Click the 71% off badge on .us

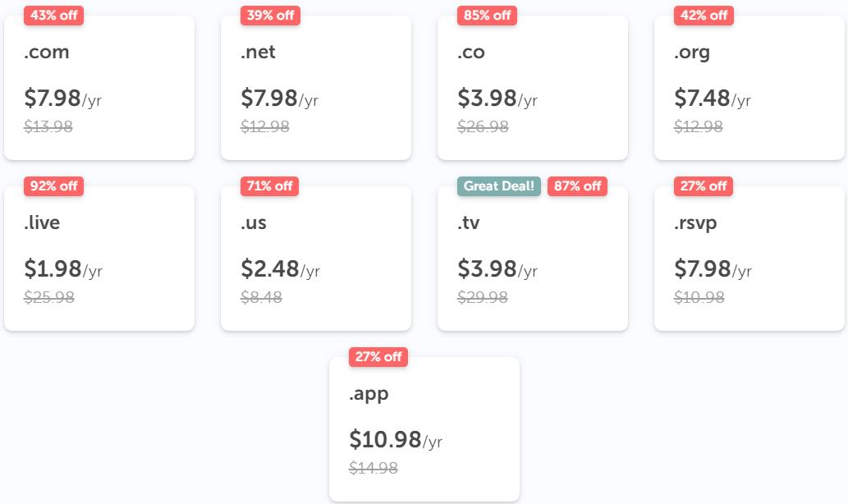tap(270, 186)
